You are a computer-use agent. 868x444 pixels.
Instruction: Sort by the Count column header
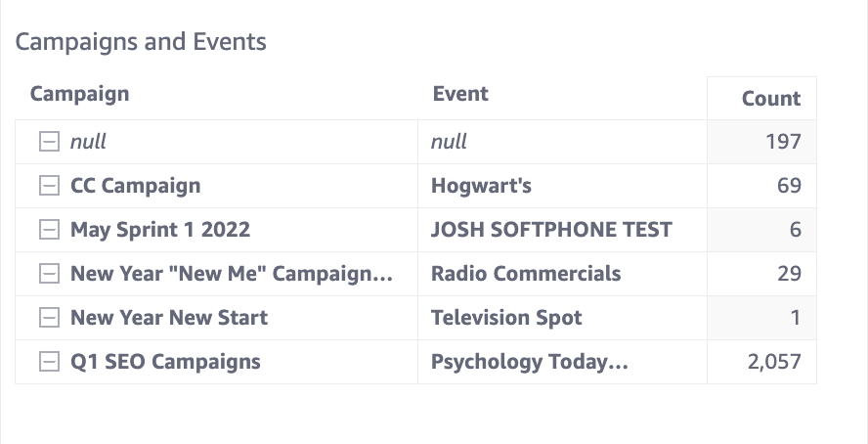pyautogui.click(x=770, y=98)
